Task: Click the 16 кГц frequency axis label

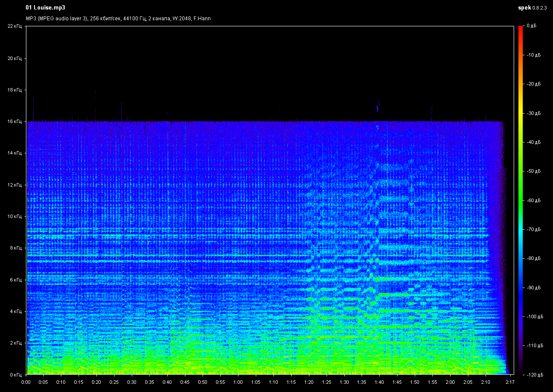Action: tap(14, 122)
